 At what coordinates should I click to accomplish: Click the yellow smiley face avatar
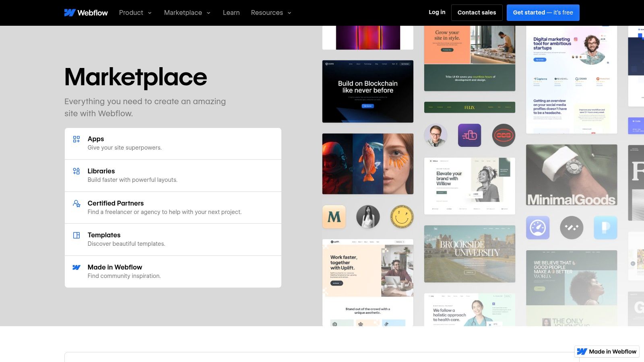pos(402,217)
